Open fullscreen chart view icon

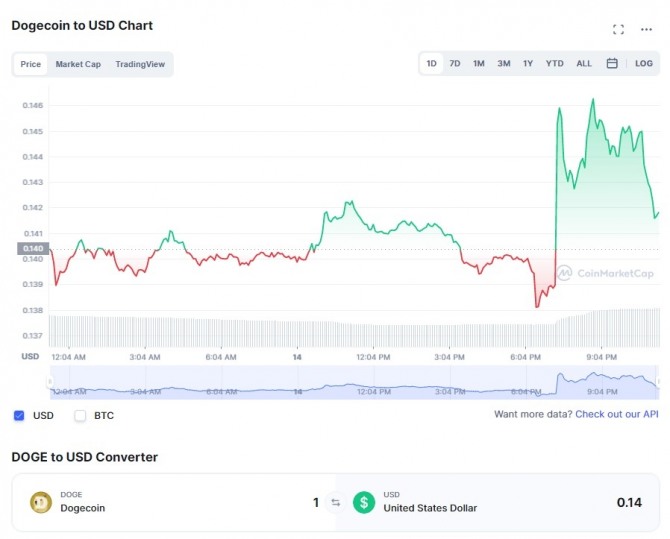[618, 30]
